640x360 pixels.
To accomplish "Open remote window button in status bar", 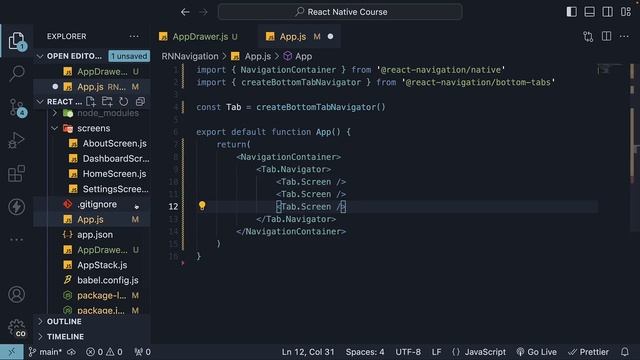I will (11, 352).
